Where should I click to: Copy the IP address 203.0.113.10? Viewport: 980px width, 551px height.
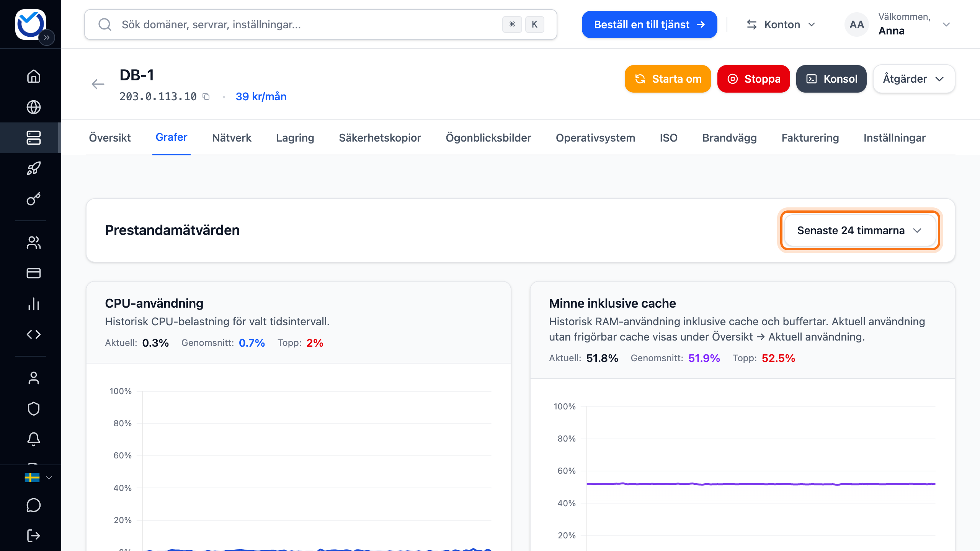coord(206,96)
